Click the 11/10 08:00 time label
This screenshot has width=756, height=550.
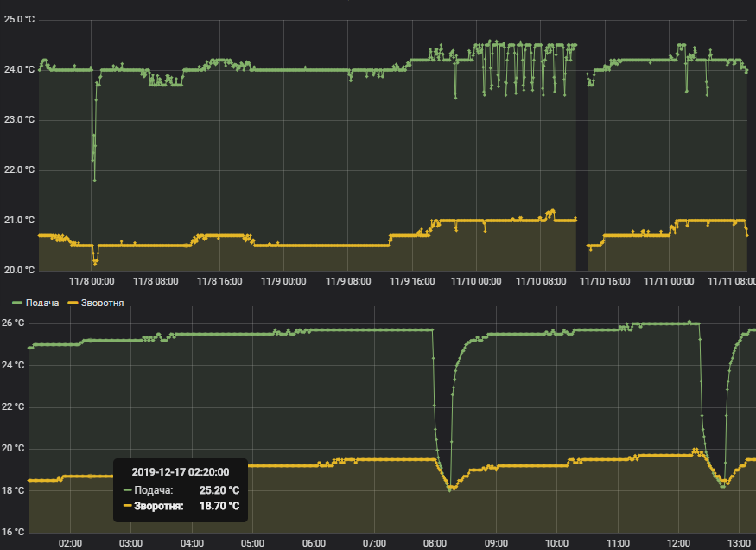(541, 281)
